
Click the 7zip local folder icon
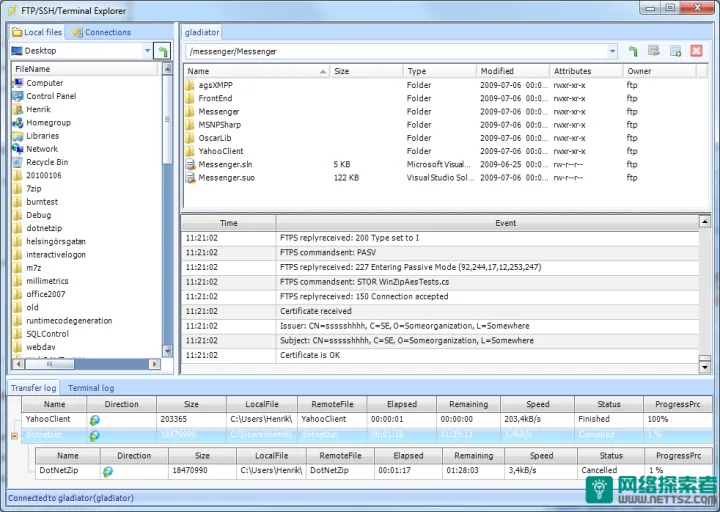click(17, 189)
